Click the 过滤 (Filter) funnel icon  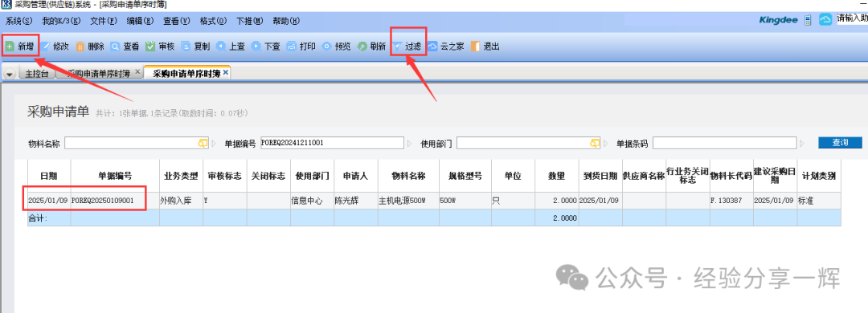(x=398, y=47)
